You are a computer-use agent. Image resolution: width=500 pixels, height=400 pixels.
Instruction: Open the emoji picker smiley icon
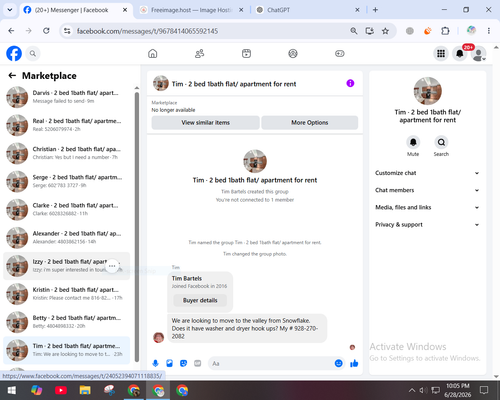pyautogui.click(x=338, y=363)
